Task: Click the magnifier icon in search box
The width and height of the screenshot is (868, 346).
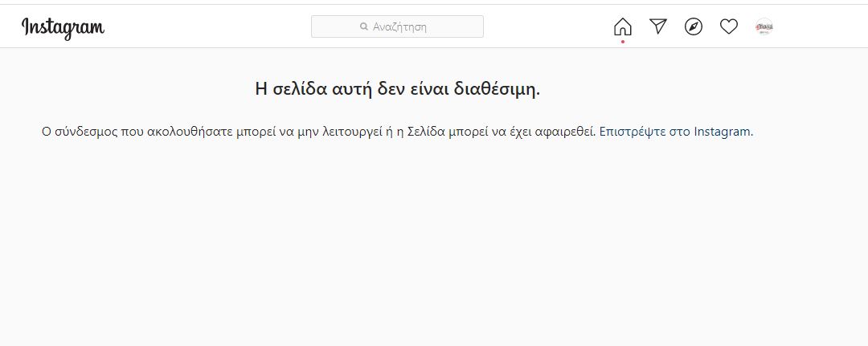Action: 364,26
